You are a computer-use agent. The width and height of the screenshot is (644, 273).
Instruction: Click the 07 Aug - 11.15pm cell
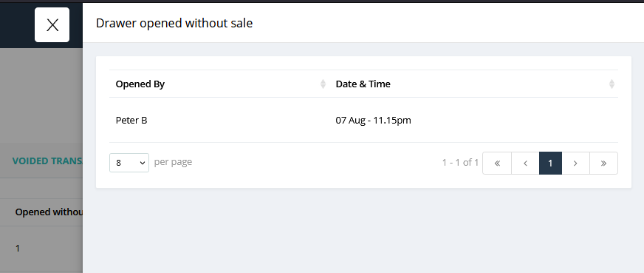(374, 121)
